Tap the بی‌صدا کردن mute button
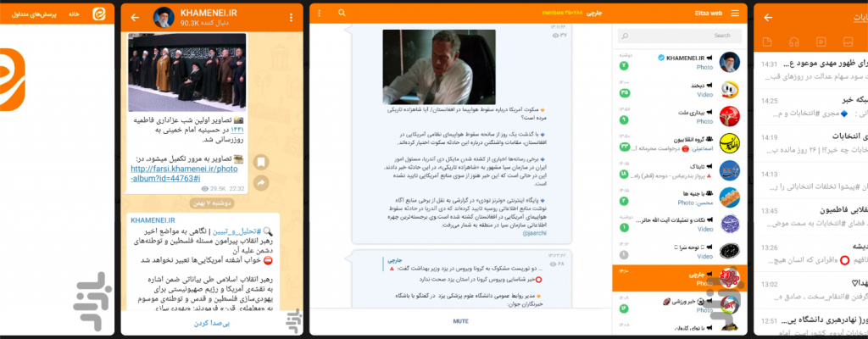Image resolution: width=868 pixels, height=339 pixels. pyautogui.click(x=211, y=324)
